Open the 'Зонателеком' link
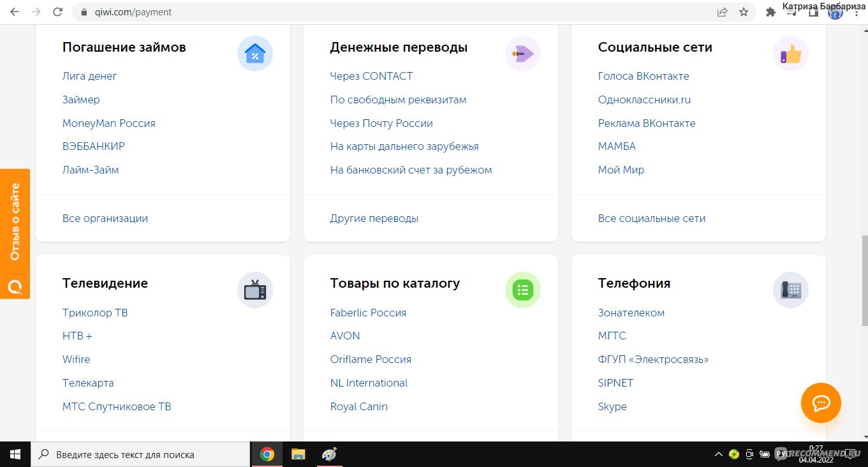 pyautogui.click(x=631, y=313)
